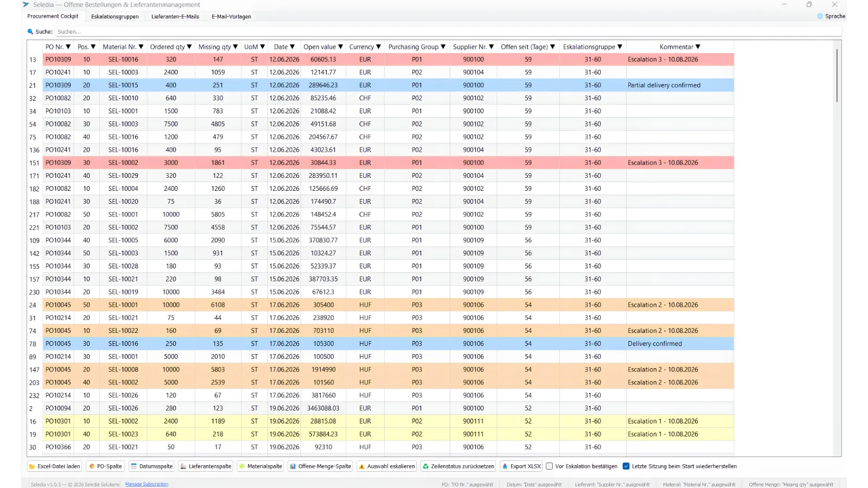Click the PO10094 cell
Screen dimensions: 868x488
pyautogui.click(x=58, y=408)
